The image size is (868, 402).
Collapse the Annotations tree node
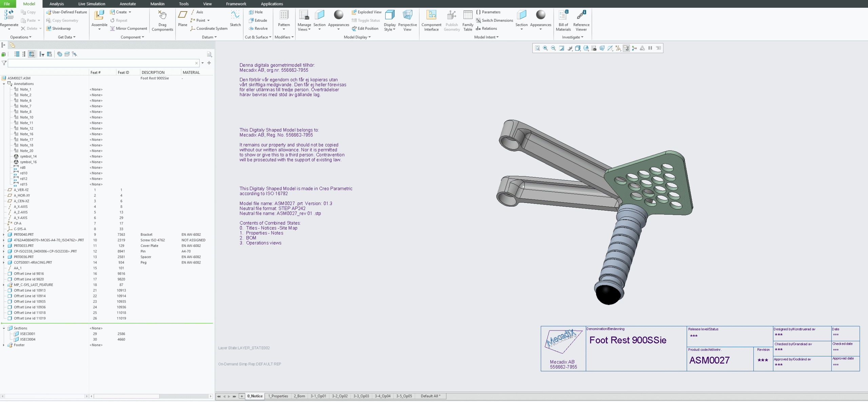point(4,84)
